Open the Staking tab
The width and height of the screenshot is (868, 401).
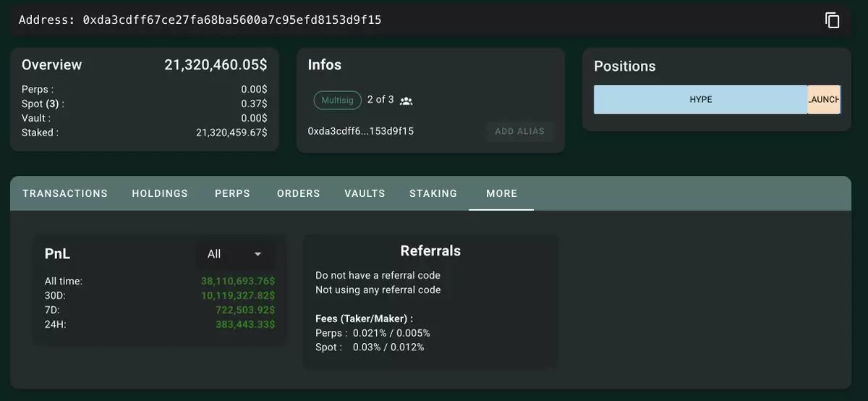coord(433,193)
